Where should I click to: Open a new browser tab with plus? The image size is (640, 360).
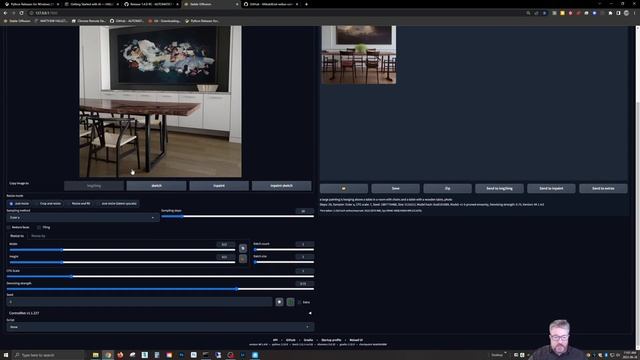pos(307,4)
